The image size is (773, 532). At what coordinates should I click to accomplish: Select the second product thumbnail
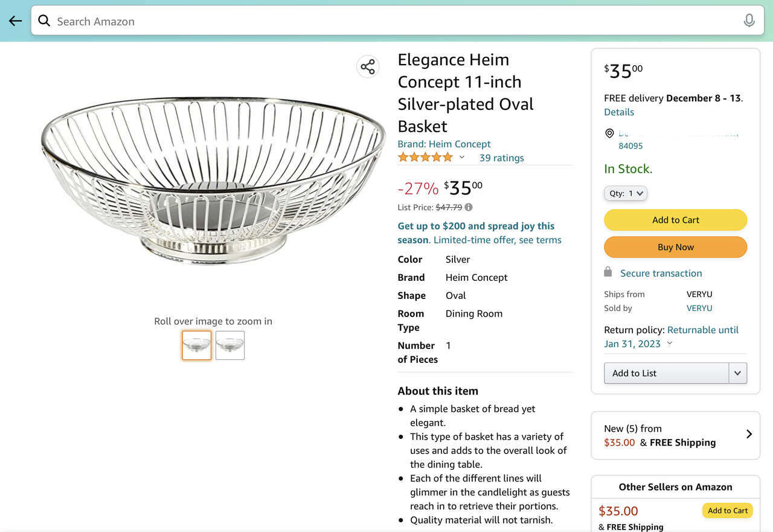(x=230, y=345)
